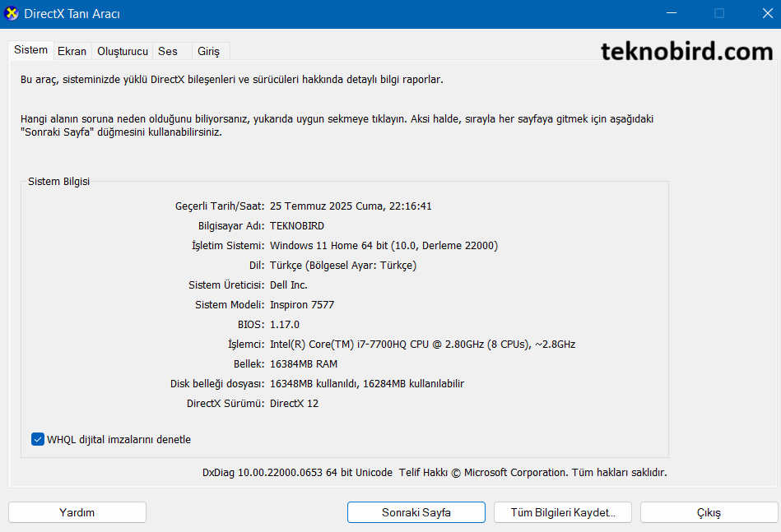
Task: Click the Türkçe (Bölgesel Ayar: Türkçe) value
Action: tap(343, 266)
